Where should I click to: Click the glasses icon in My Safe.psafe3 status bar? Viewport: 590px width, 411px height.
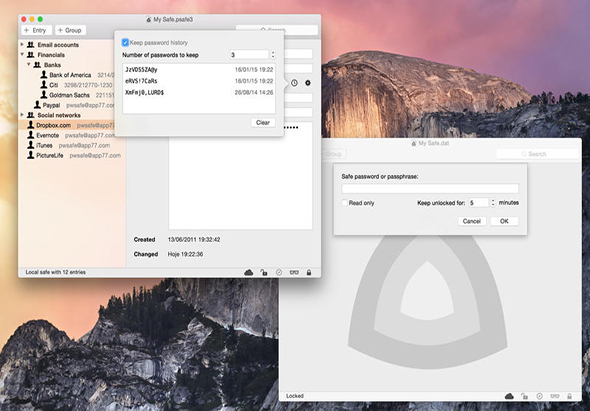[294, 272]
